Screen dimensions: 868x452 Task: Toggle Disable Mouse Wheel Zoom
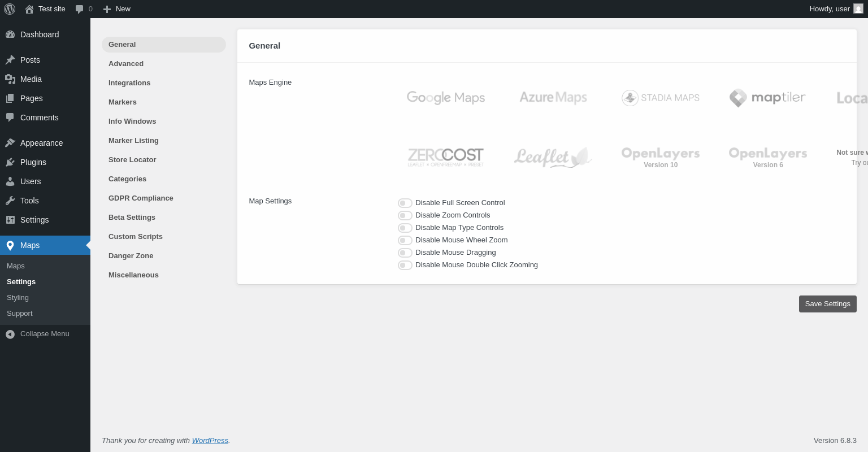(405, 240)
